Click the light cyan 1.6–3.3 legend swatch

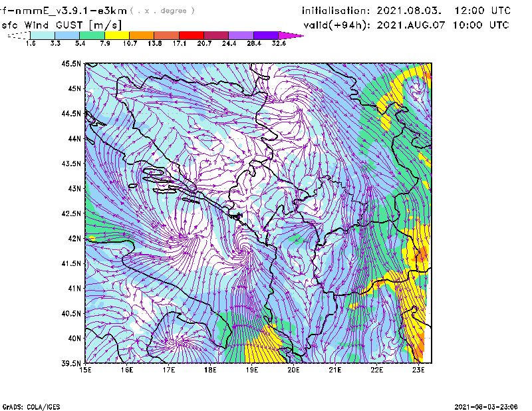[x=43, y=35]
